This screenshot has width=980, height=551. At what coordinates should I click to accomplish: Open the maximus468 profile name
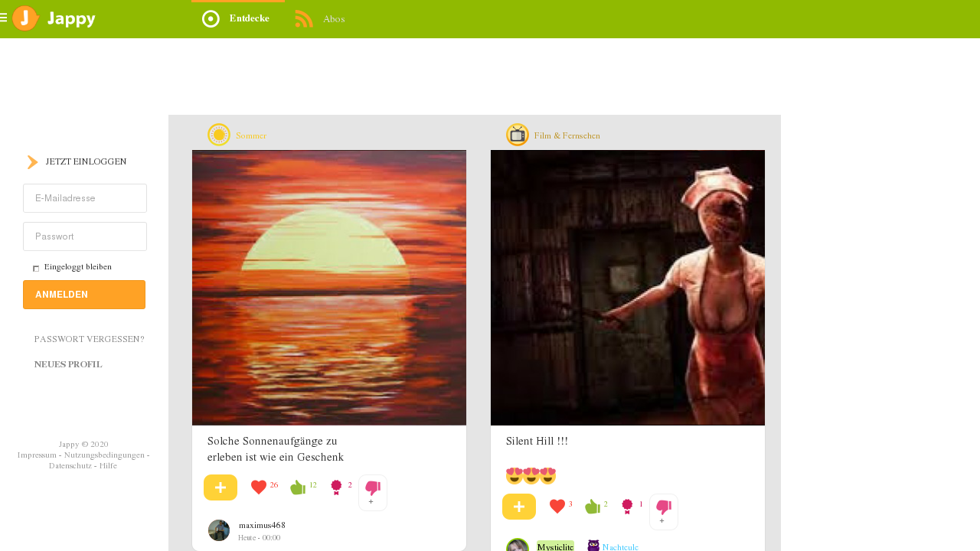click(262, 525)
